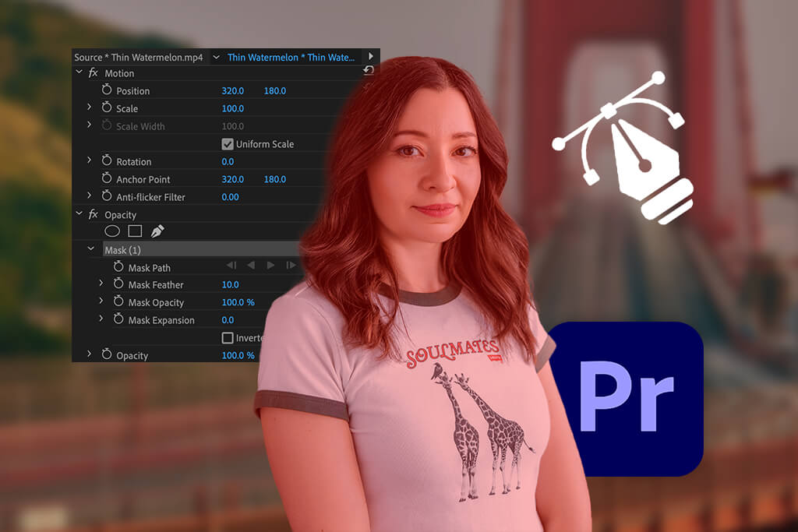Click Rotation value 0.0
The width and height of the screenshot is (798, 532).
point(228,162)
